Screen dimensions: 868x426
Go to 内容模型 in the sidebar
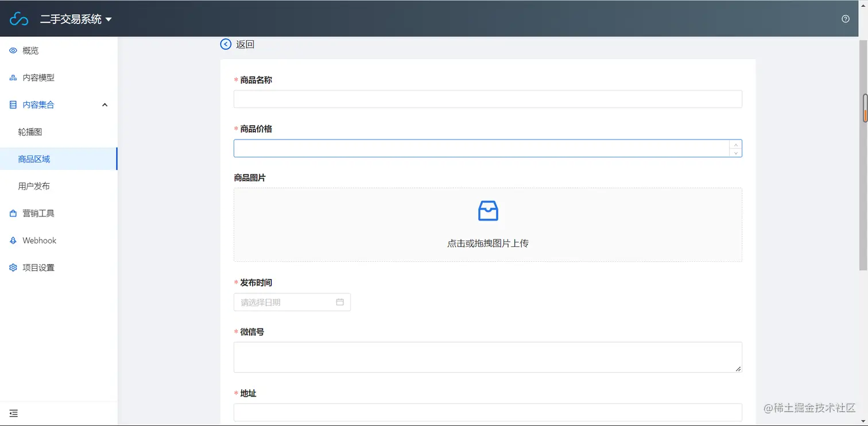[x=59, y=78]
